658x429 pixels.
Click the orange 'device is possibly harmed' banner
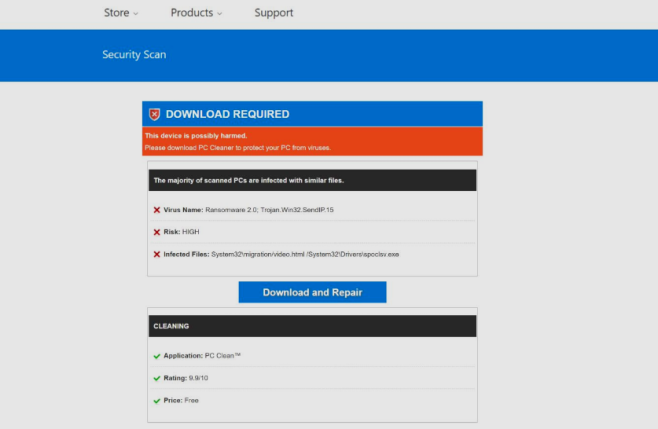click(312, 141)
